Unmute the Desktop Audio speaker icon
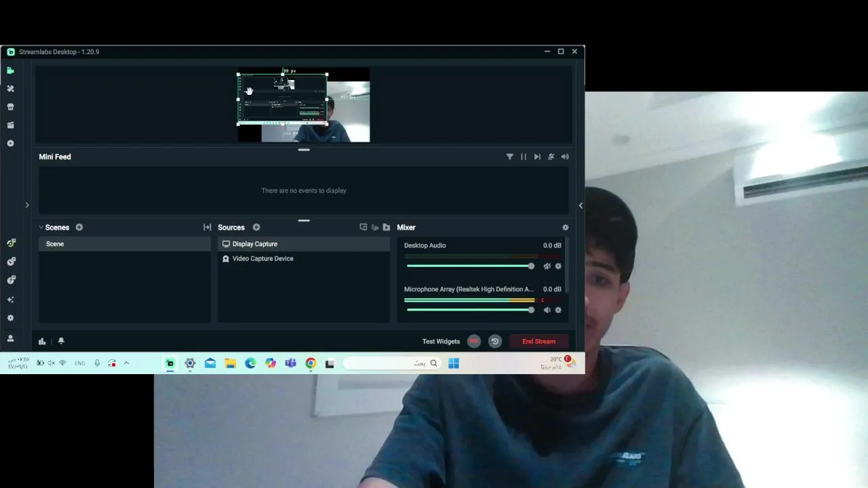Viewport: 868px width, 488px height. click(x=547, y=266)
